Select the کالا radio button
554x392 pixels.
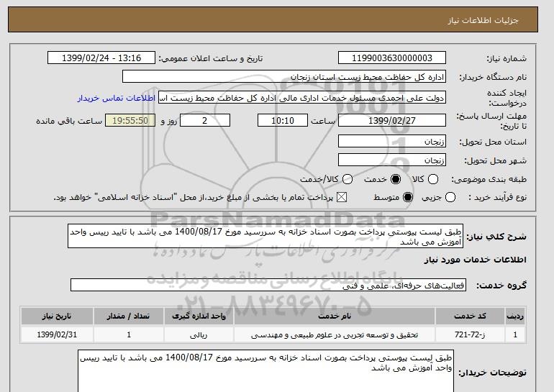(x=433, y=179)
